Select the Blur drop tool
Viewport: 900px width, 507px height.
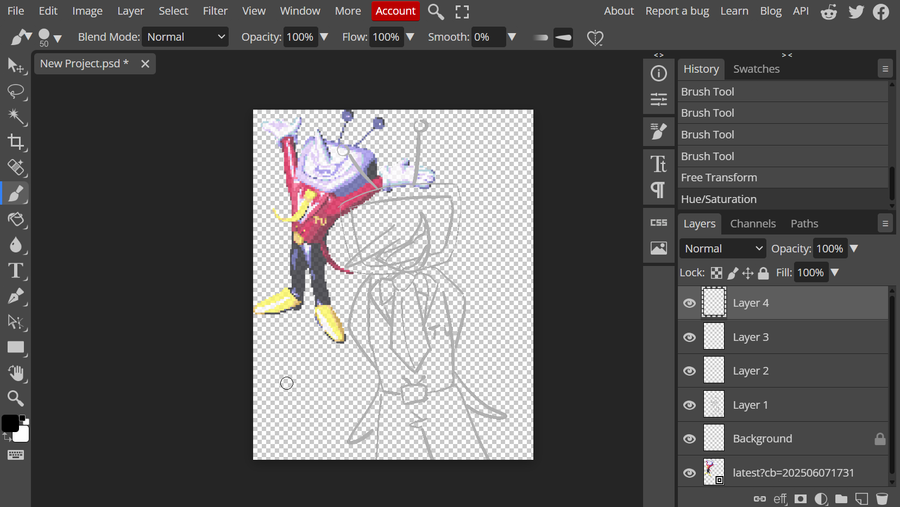coord(15,245)
